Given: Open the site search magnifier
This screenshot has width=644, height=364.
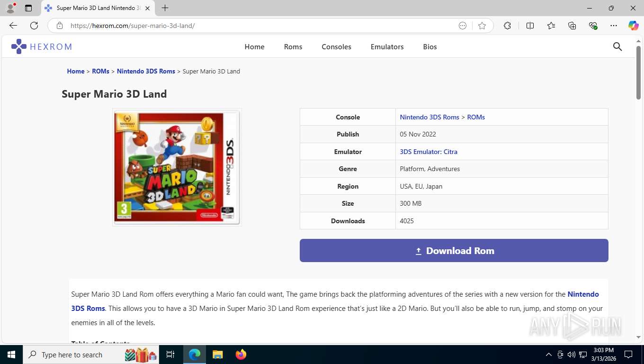Looking at the screenshot, I should [617, 46].
